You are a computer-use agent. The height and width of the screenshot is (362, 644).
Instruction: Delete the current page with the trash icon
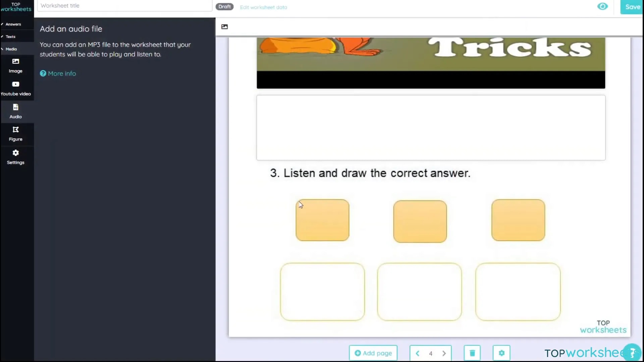click(x=472, y=353)
